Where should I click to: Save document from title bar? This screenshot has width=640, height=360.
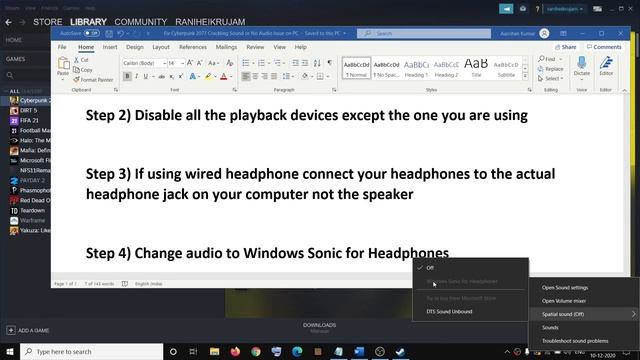click(109, 33)
